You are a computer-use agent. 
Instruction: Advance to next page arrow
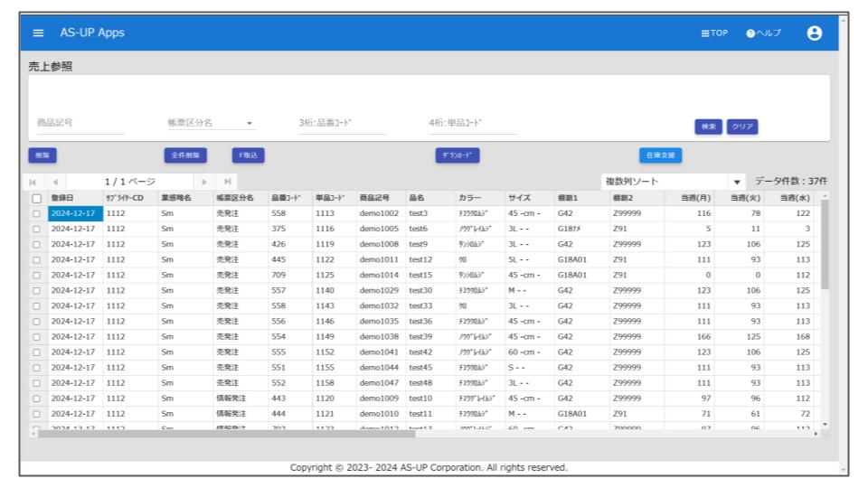tap(204, 182)
